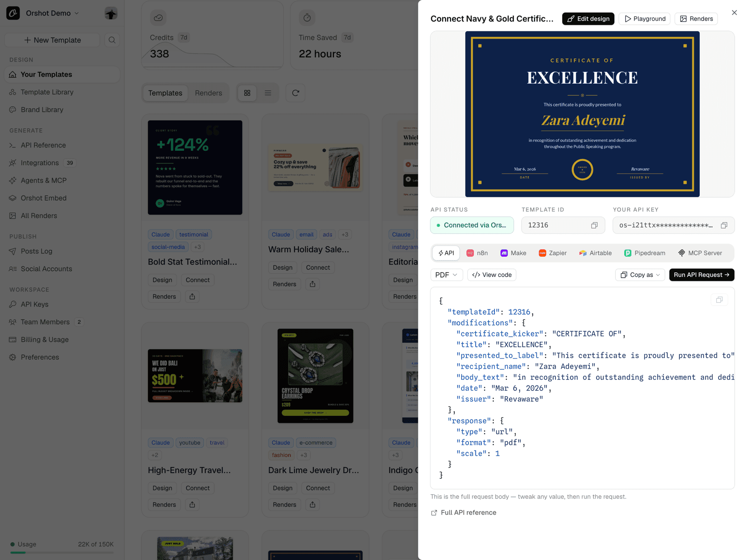Viewport: 747px width, 560px height.
Task: Click View code button
Action: point(492,275)
